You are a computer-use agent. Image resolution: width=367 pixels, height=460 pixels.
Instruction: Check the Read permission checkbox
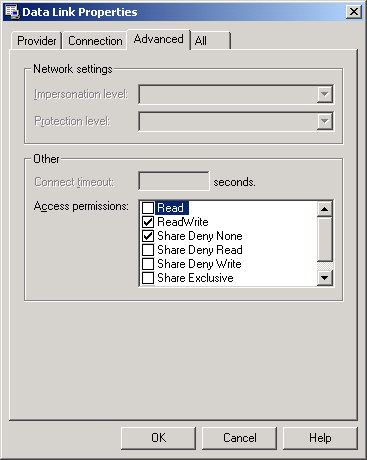(x=148, y=208)
